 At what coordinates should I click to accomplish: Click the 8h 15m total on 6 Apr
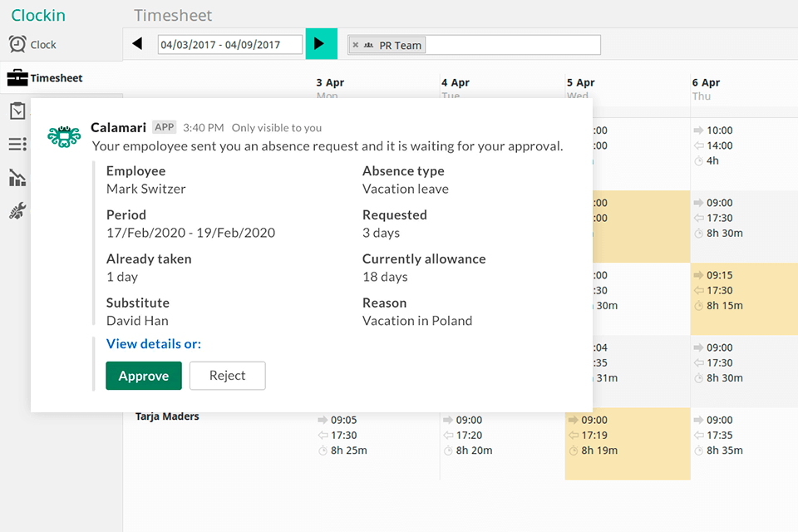(x=725, y=306)
